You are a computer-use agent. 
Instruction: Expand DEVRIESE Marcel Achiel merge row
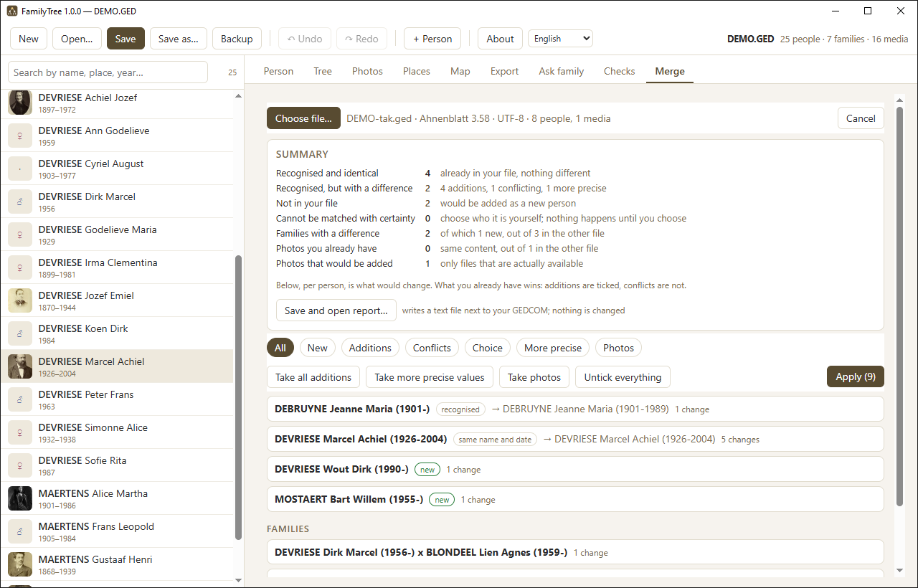(575, 439)
